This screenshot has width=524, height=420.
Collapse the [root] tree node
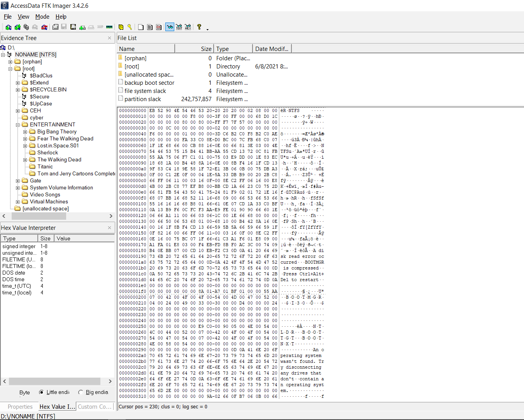pos(11,68)
